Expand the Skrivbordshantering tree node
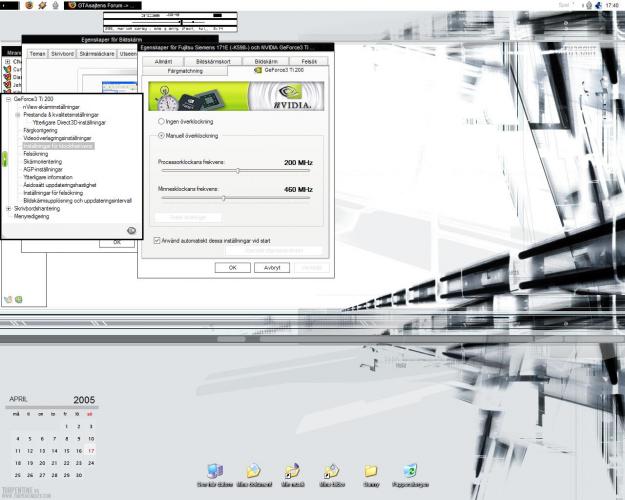 9,209
